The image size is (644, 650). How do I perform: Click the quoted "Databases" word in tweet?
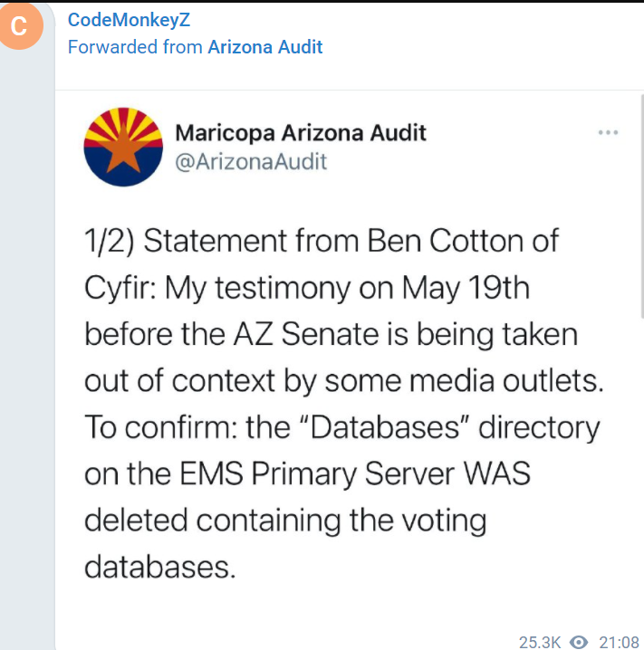pyautogui.click(x=384, y=427)
